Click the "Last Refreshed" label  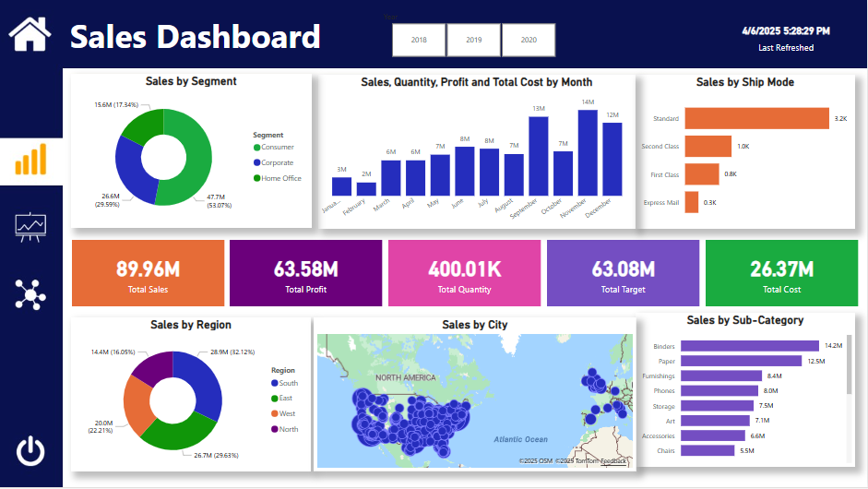pos(786,48)
